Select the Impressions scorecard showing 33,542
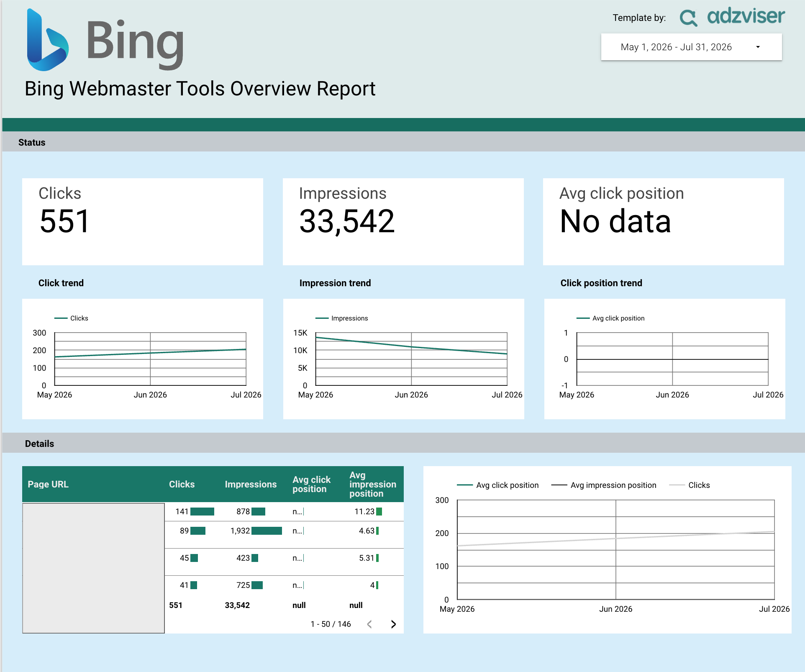This screenshot has height=672, width=805. click(403, 222)
